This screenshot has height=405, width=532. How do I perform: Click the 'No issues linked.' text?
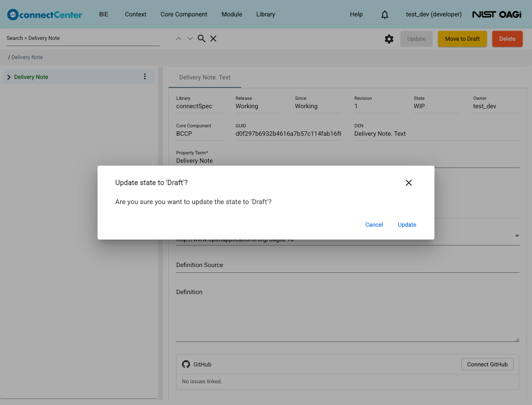[x=202, y=381]
